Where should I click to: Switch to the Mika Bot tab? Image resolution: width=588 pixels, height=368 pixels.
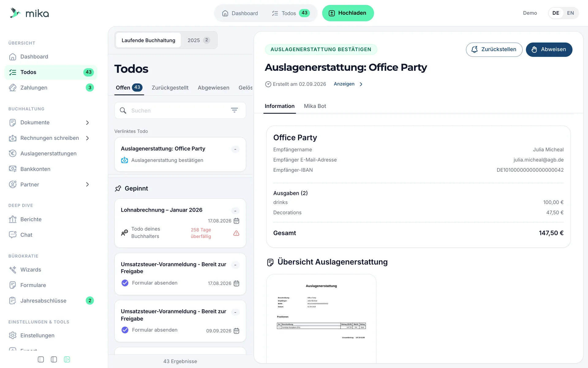click(x=315, y=106)
